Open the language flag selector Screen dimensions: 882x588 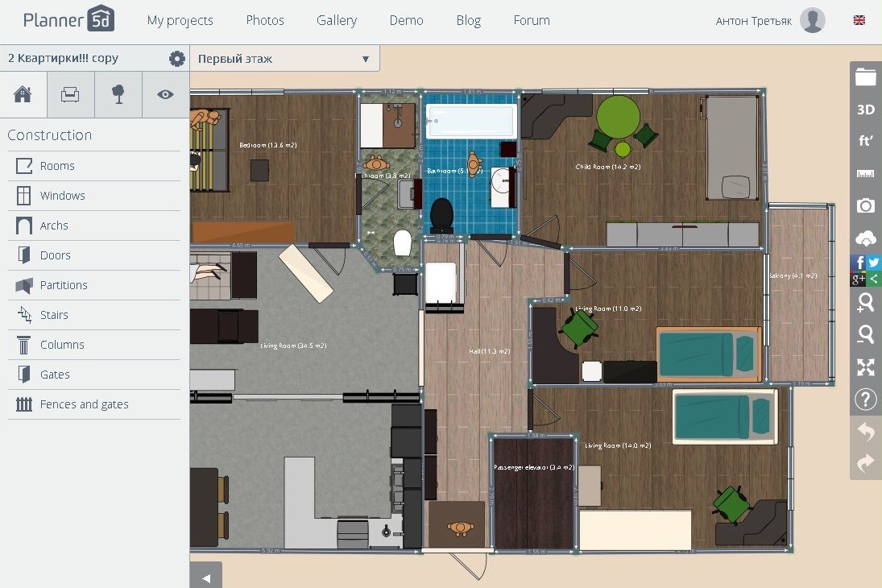(859, 20)
